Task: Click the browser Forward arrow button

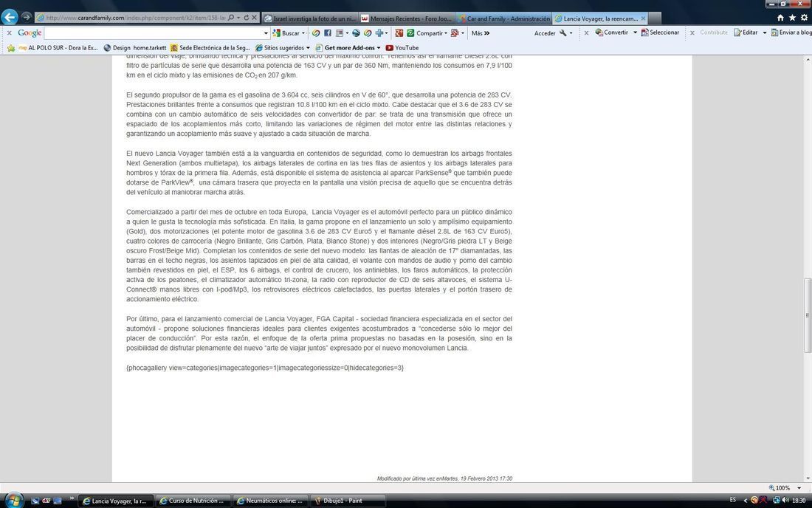Action: pyautogui.click(x=27, y=17)
